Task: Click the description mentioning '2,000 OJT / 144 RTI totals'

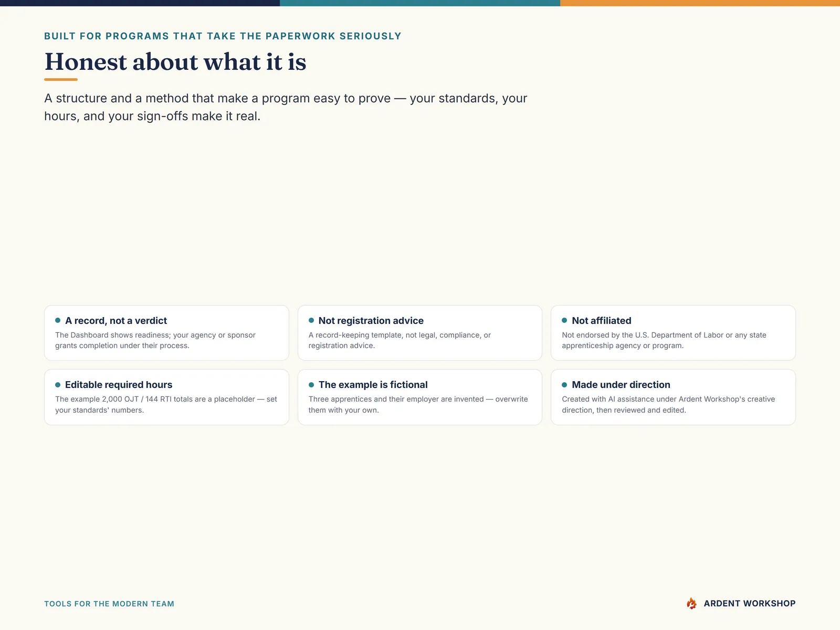Action: [166, 405]
